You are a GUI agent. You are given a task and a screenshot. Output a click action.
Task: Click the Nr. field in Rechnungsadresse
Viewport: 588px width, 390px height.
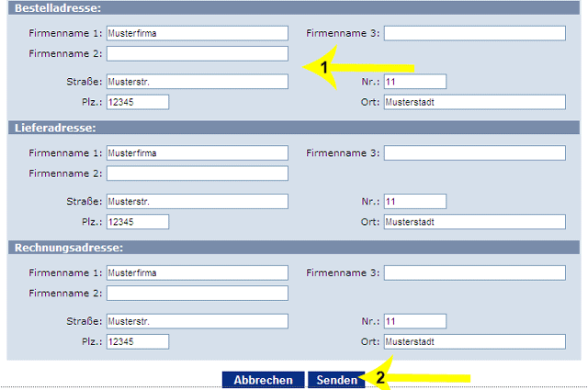415,321
